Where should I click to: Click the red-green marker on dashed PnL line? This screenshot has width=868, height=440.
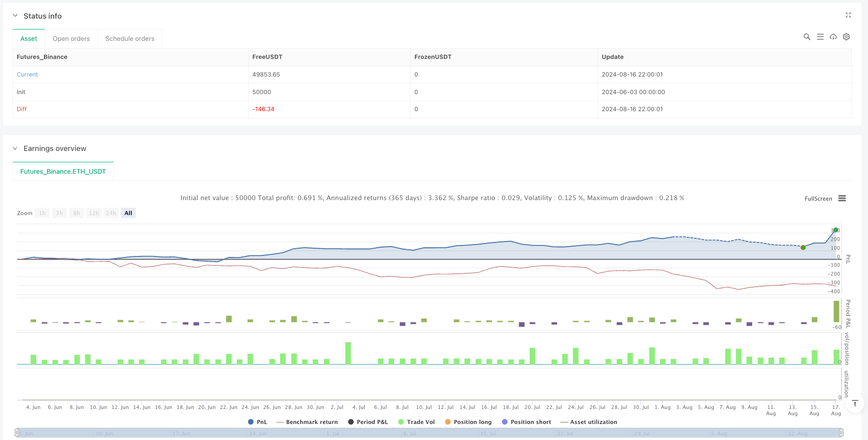[x=803, y=248]
